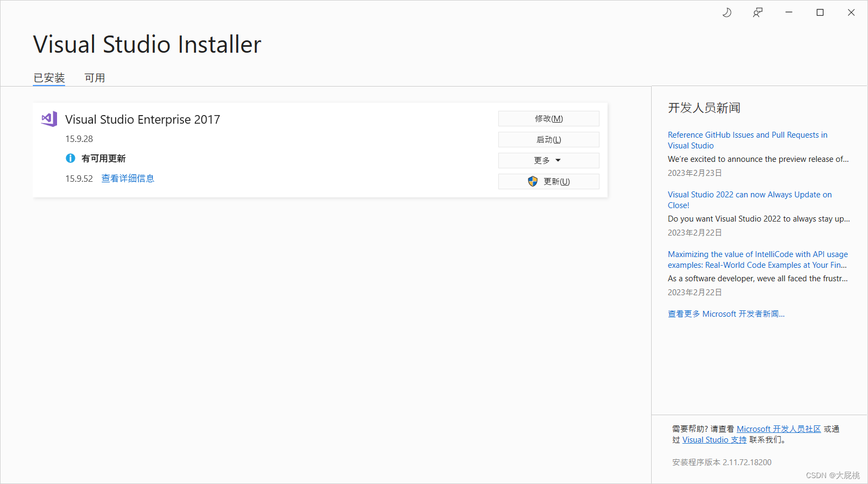Click the Visual Studio Enterprise 2017 title

click(x=143, y=119)
